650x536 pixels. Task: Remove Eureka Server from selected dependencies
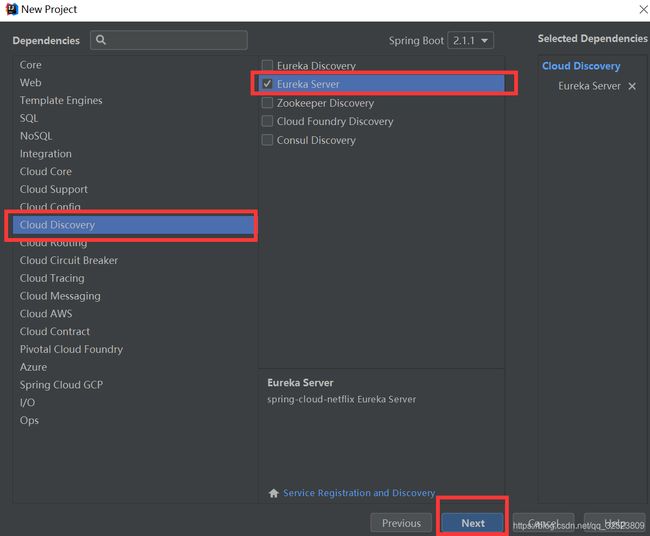(632, 86)
